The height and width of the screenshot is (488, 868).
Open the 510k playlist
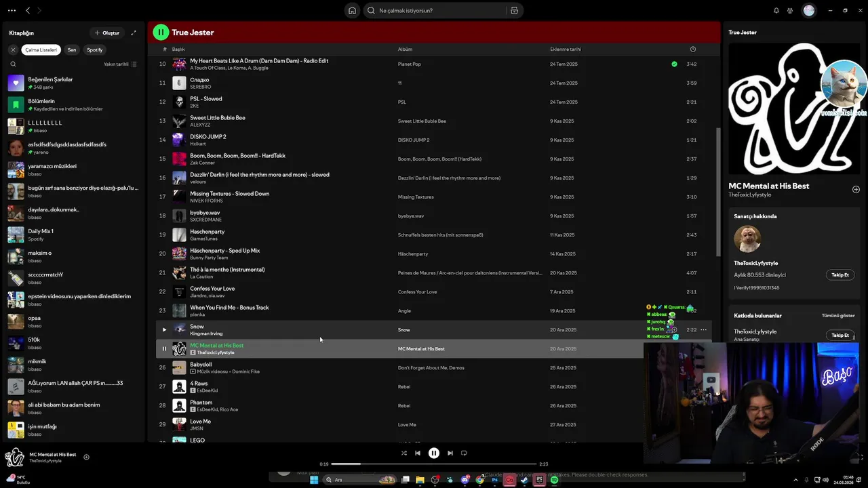pyautogui.click(x=73, y=344)
